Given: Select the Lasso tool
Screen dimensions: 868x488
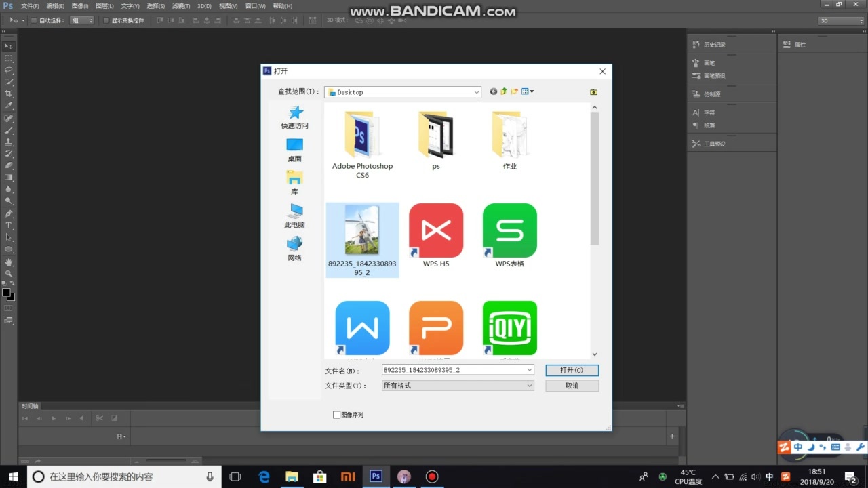Looking at the screenshot, I should tap(9, 70).
